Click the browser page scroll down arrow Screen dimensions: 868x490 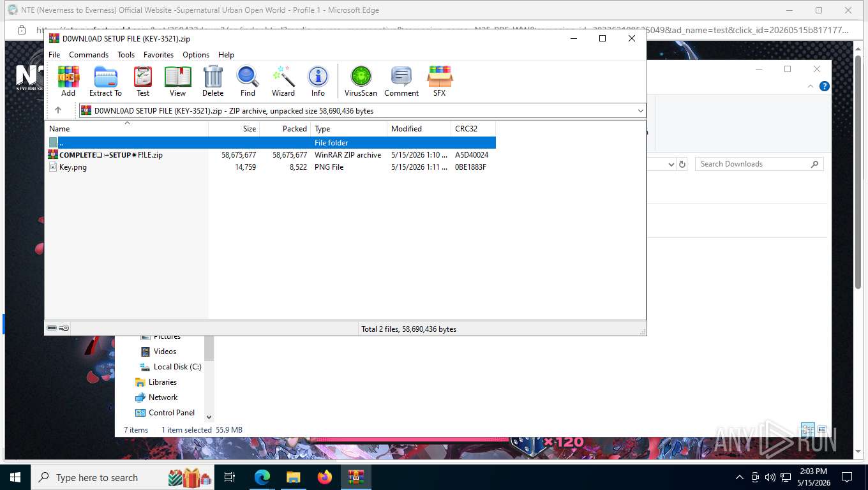click(x=858, y=452)
